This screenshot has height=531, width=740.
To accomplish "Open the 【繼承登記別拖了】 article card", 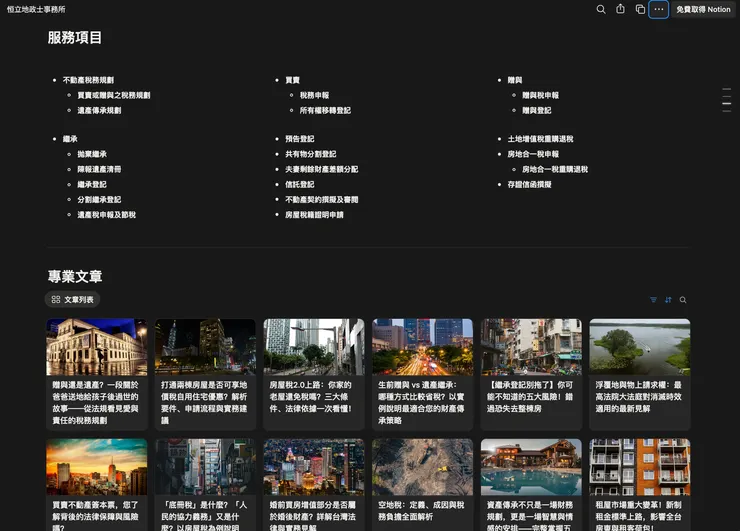I will point(531,374).
